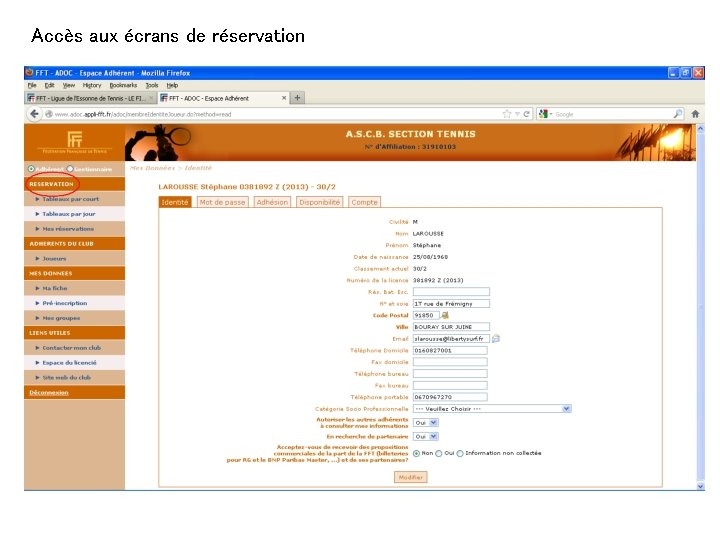
Task: Select Oui for commercial propositions
Action: point(439,453)
